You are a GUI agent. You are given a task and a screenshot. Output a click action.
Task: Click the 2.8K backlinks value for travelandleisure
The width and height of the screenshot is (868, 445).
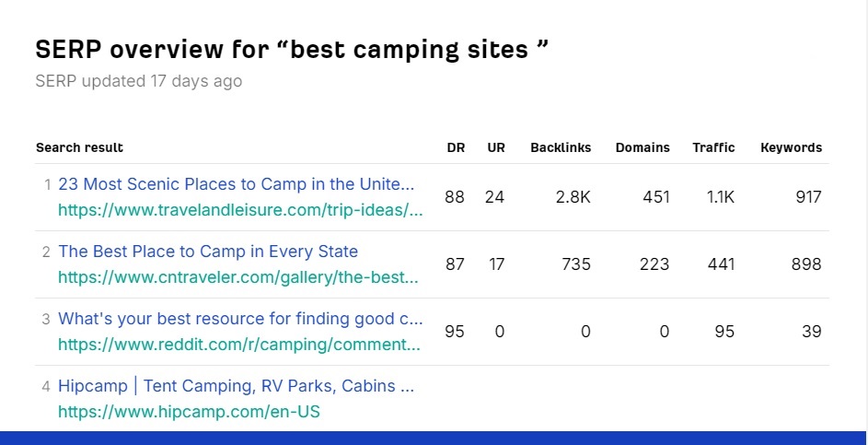pos(573,197)
